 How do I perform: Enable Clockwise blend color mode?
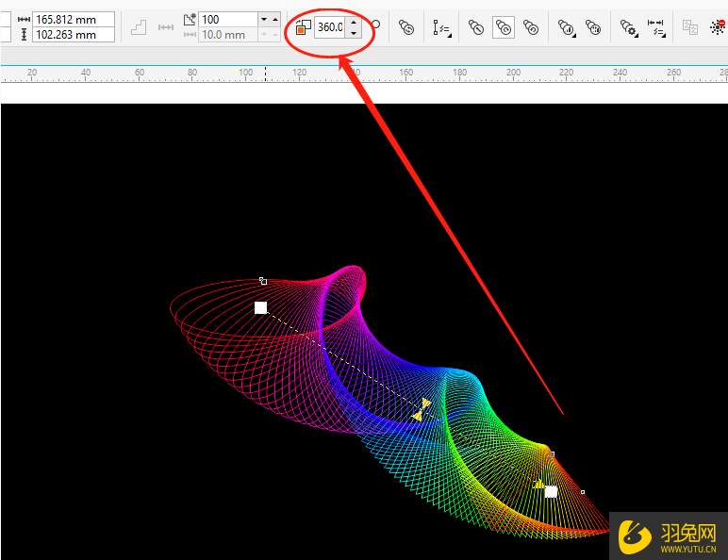[x=504, y=28]
